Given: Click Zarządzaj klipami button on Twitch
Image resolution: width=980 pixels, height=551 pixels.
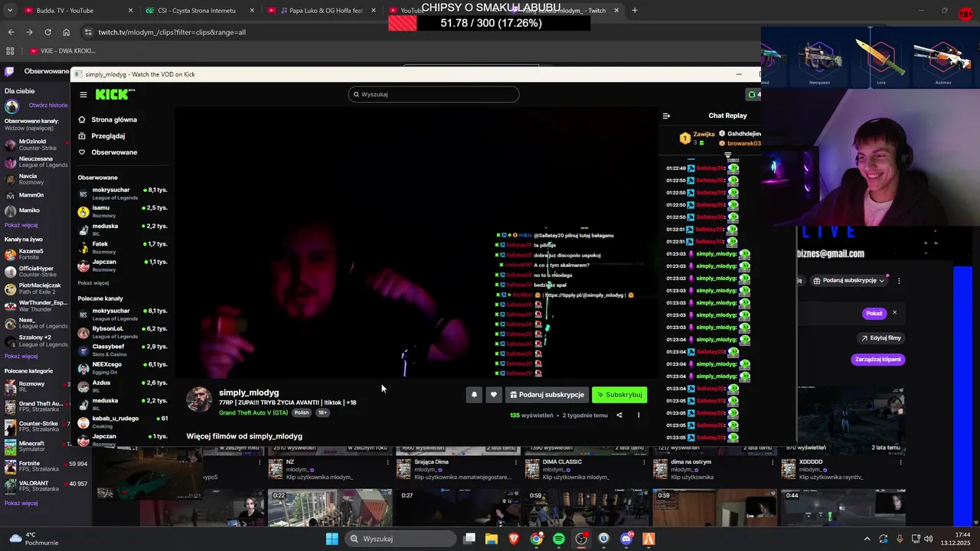Looking at the screenshot, I should coord(878,359).
